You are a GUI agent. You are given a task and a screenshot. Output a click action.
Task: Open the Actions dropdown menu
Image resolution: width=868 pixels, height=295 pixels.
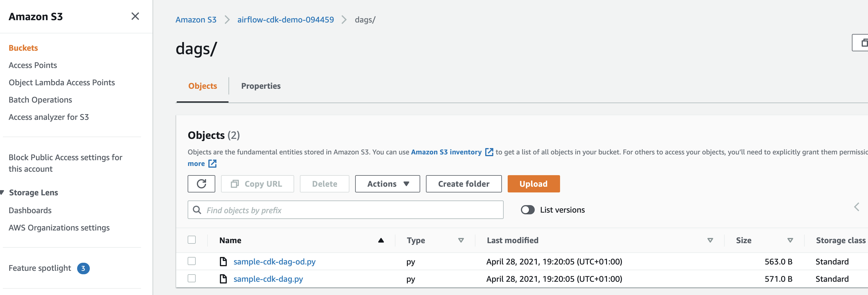pyautogui.click(x=387, y=184)
